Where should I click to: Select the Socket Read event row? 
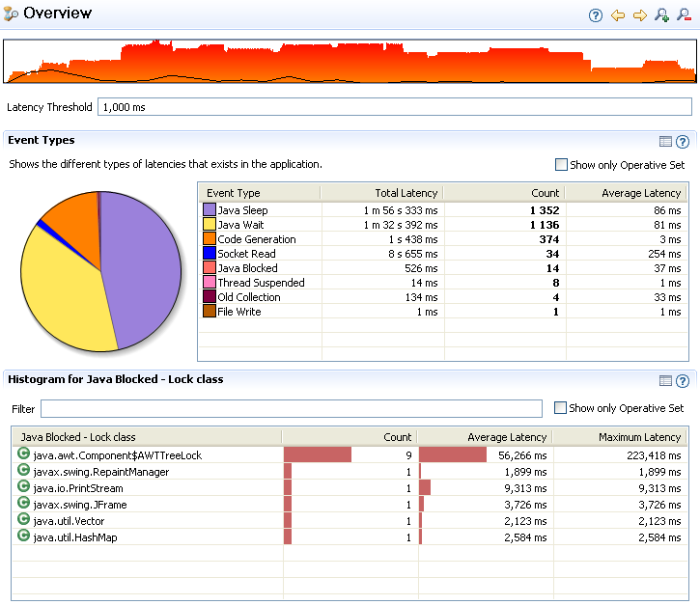[x=443, y=254]
